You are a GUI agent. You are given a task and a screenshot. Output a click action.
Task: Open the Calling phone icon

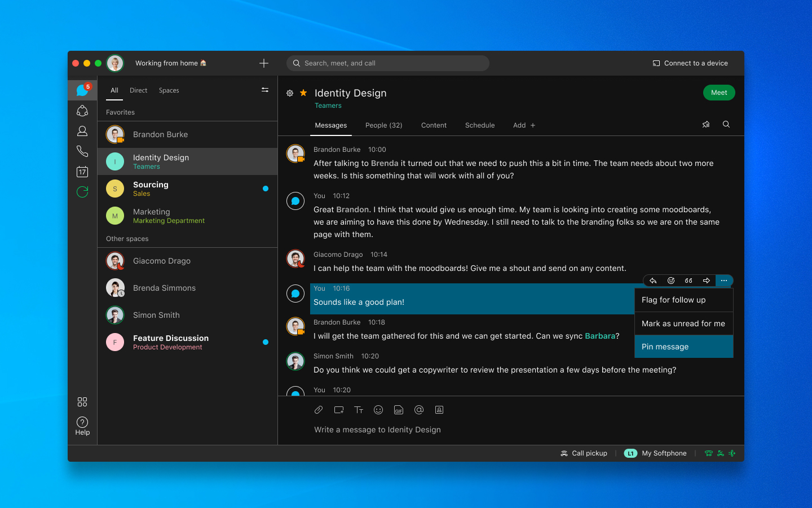82,151
